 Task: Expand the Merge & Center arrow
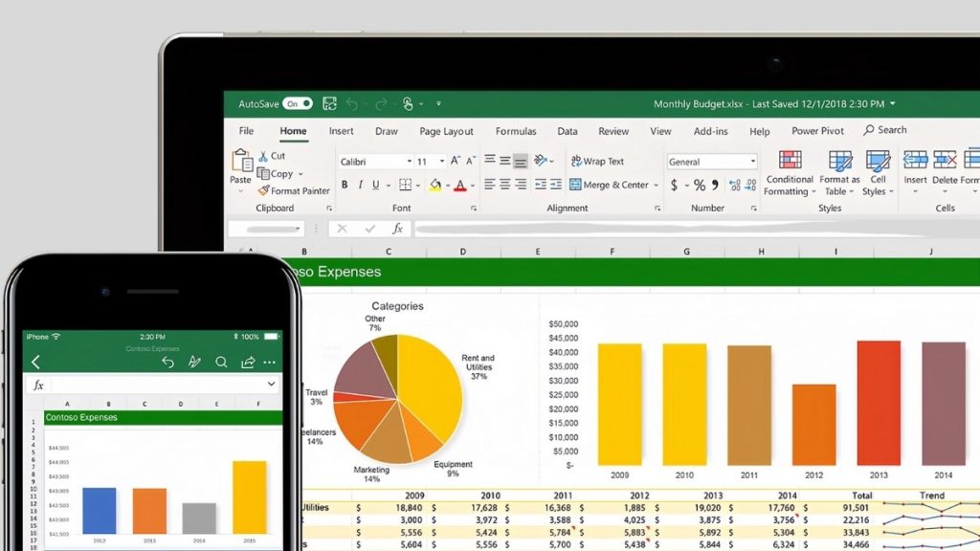point(656,185)
